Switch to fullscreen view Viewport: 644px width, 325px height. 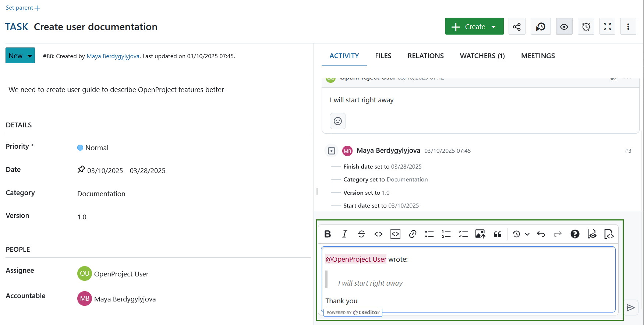(x=607, y=27)
